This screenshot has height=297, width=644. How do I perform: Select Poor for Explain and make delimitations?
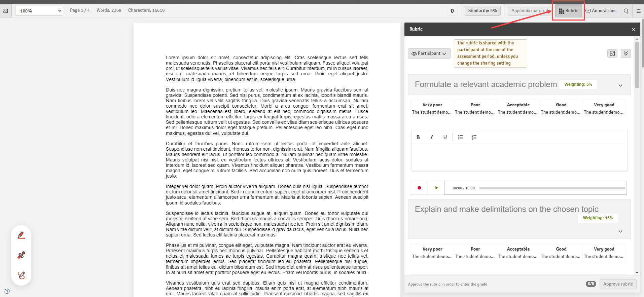point(475,253)
